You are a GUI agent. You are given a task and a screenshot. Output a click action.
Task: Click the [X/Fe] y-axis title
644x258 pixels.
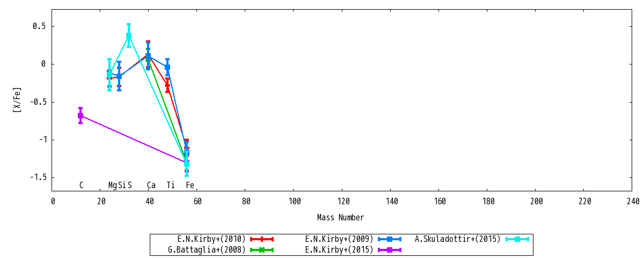(16, 100)
